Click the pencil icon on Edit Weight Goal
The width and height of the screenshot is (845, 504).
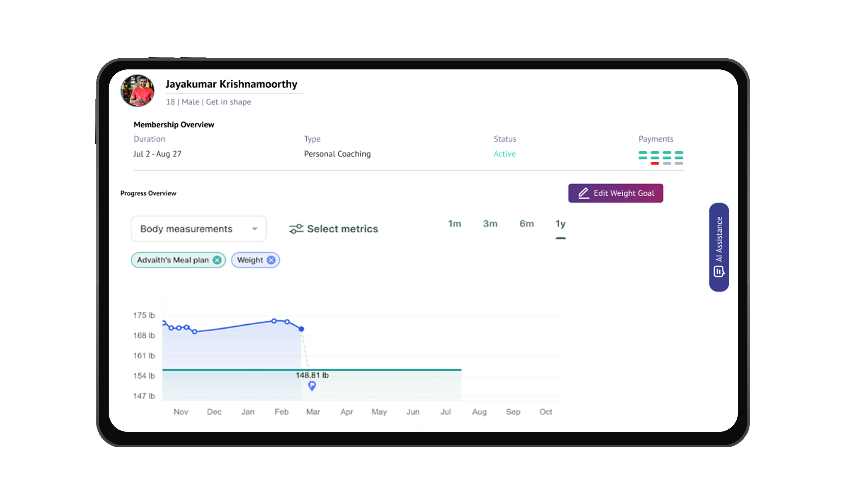[x=584, y=193]
